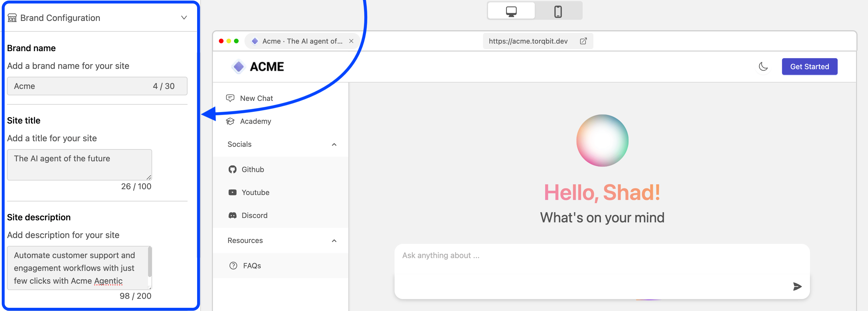This screenshot has width=868, height=311.
Task: Close the Acme browser tab
Action: (x=351, y=41)
